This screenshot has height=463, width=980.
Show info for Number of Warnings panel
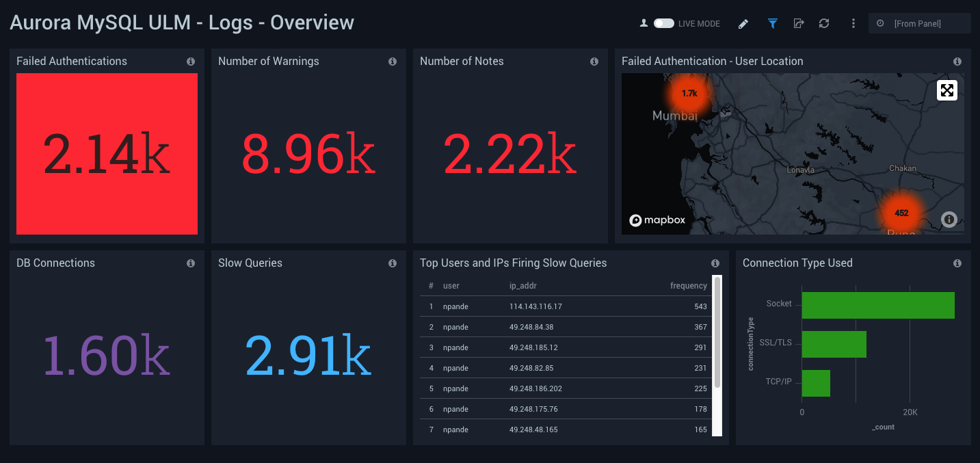[393, 62]
